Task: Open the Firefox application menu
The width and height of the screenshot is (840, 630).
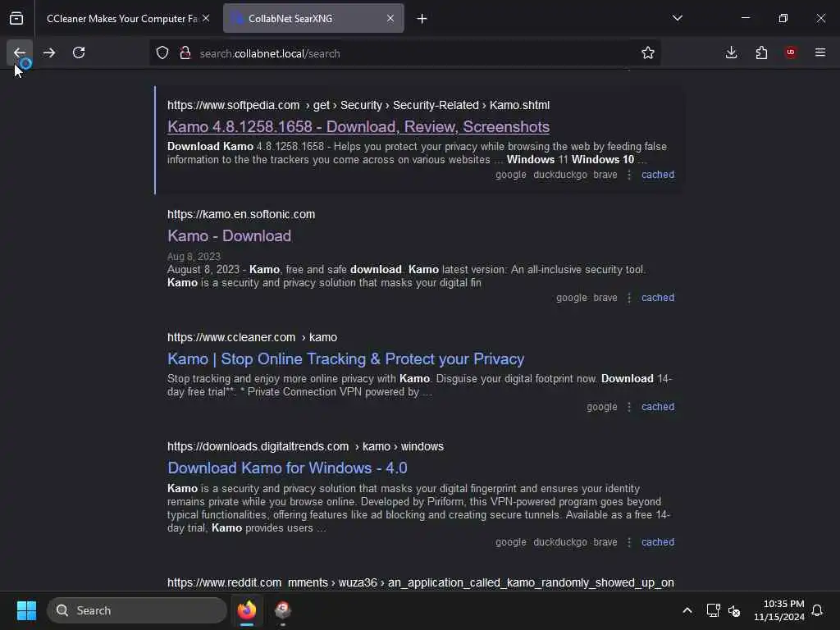Action: click(x=820, y=52)
